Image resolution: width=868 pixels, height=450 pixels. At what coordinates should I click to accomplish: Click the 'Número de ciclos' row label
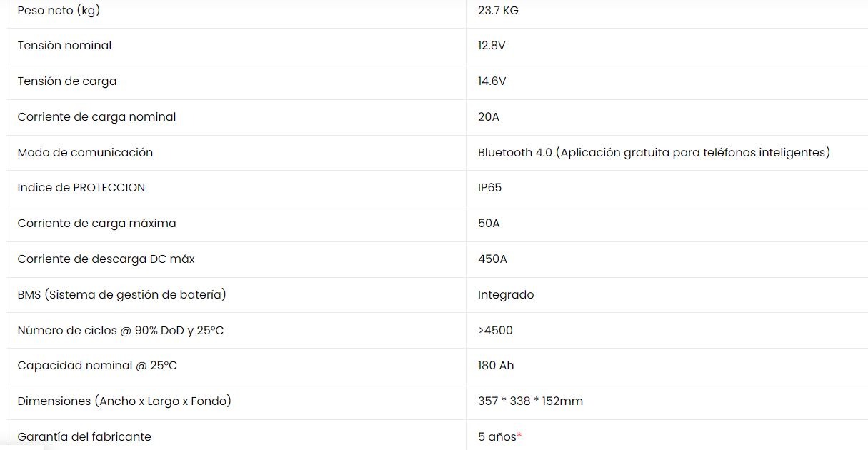[x=121, y=331]
